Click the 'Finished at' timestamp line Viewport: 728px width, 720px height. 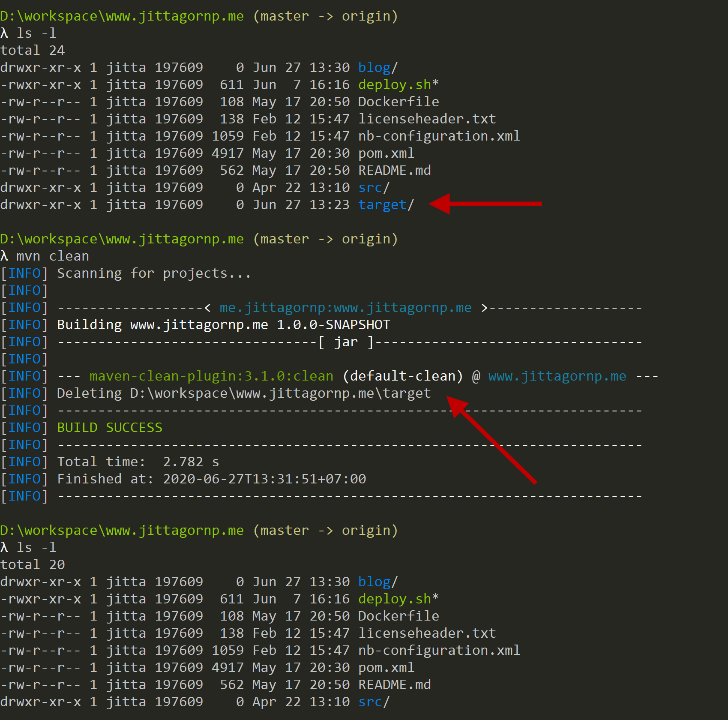211,479
